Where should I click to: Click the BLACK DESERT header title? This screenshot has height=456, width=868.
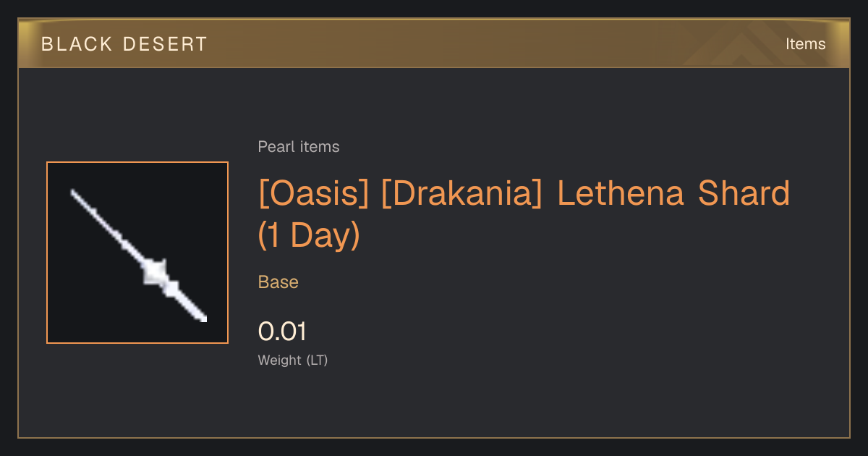click(124, 44)
